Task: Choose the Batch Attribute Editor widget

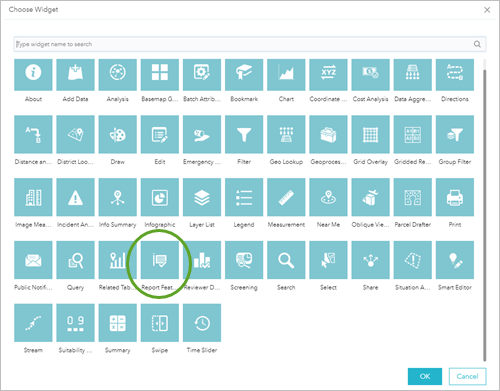Action: click(x=202, y=75)
